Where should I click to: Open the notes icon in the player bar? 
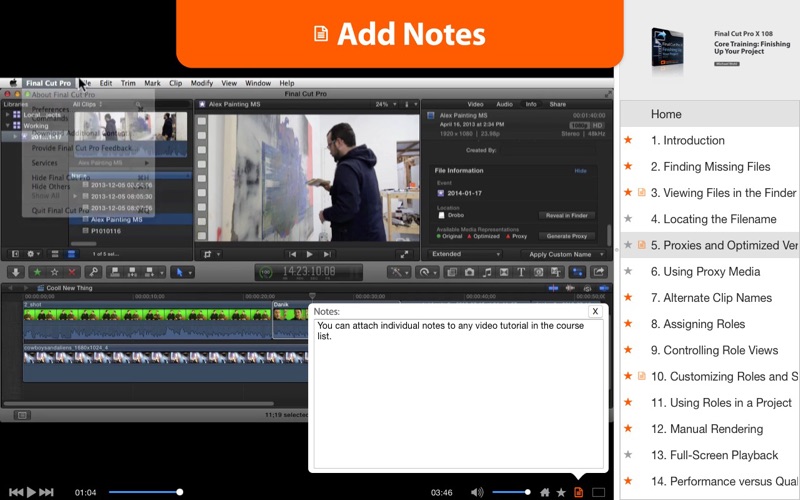click(579, 492)
